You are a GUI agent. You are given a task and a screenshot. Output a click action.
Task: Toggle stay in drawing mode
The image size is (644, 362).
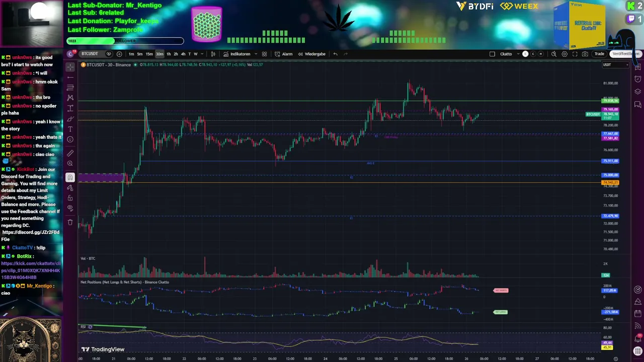(x=70, y=188)
